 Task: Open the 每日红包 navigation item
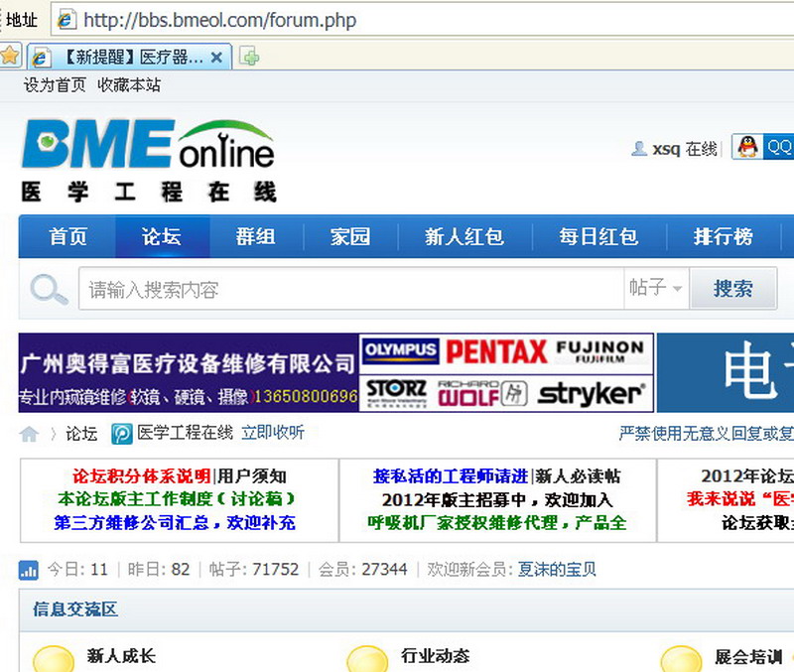[597, 237]
